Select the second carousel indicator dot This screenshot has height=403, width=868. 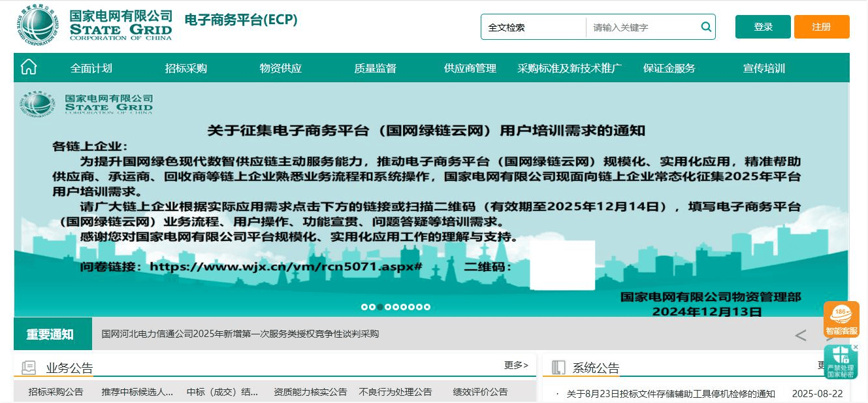pyautogui.click(x=372, y=307)
